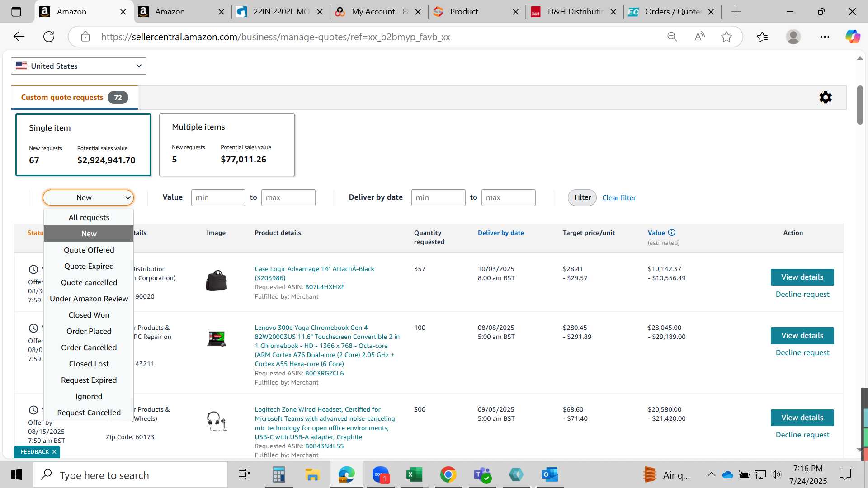This screenshot has width=868, height=488.
Task: Close the FEEDBACK badge x icon
Action: (54, 452)
